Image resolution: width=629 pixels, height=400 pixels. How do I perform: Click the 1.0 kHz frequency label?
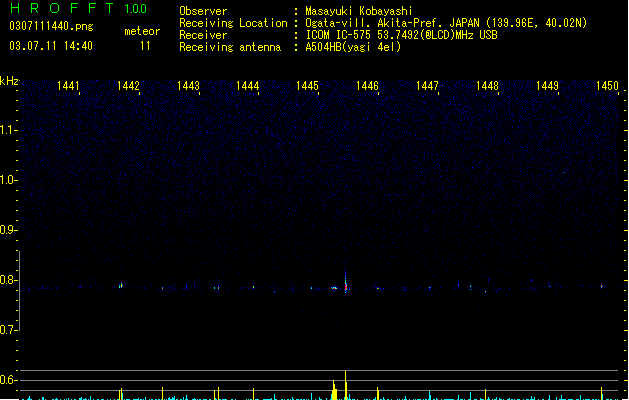pos(8,180)
